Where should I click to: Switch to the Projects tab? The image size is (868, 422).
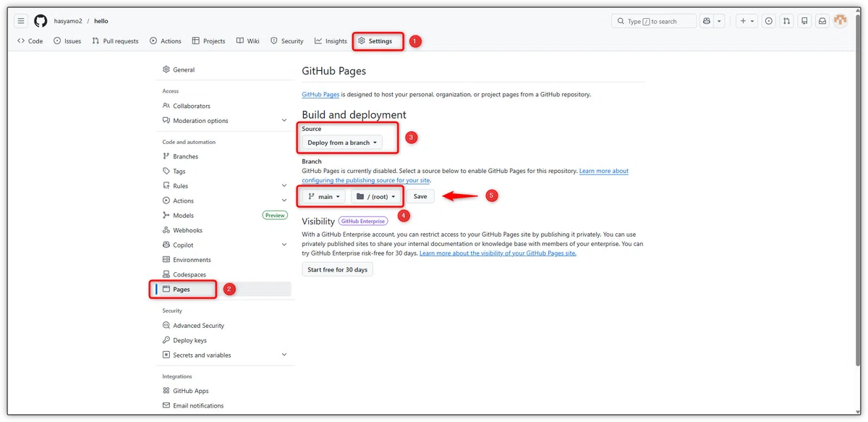tap(209, 41)
